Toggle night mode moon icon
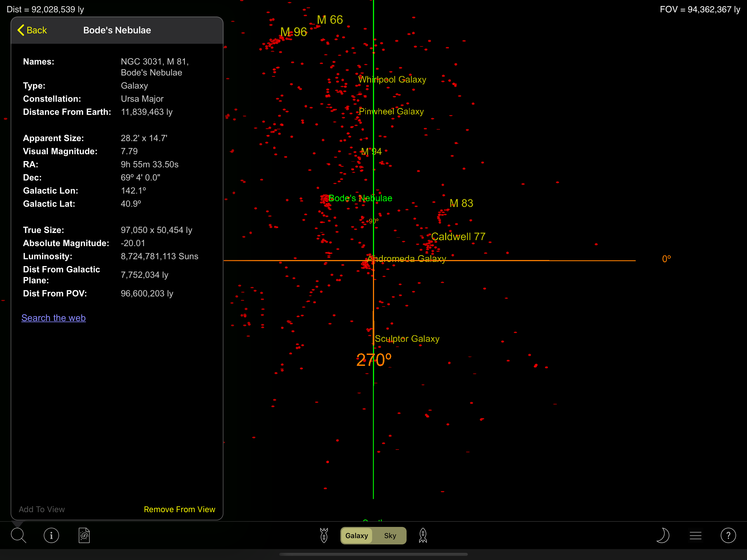 [663, 535]
